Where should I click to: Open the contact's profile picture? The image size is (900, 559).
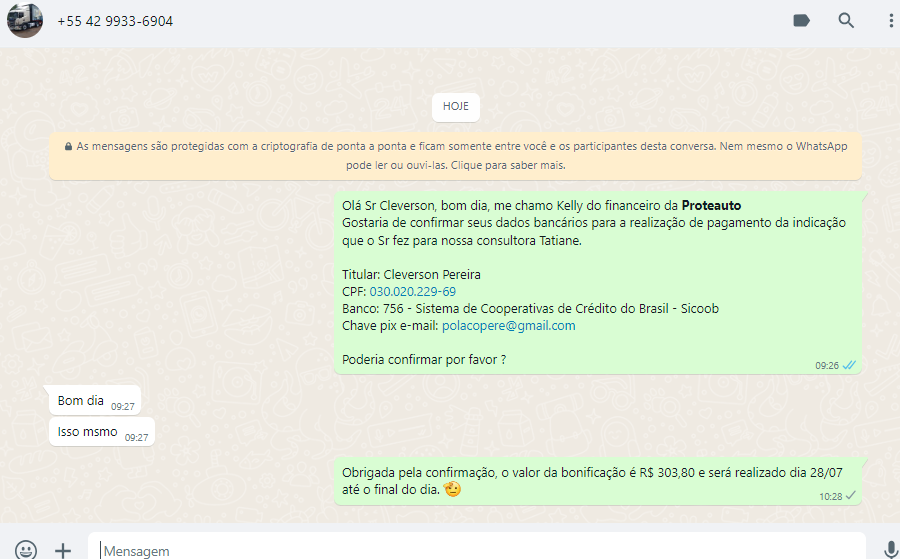[25, 20]
